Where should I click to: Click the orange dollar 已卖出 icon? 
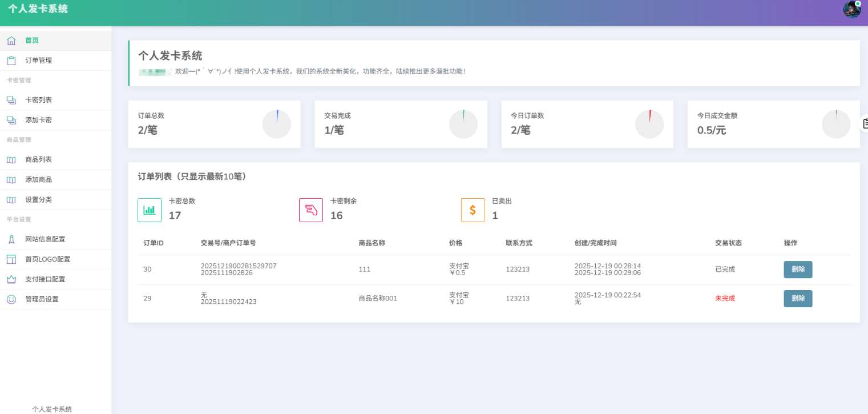tap(473, 210)
